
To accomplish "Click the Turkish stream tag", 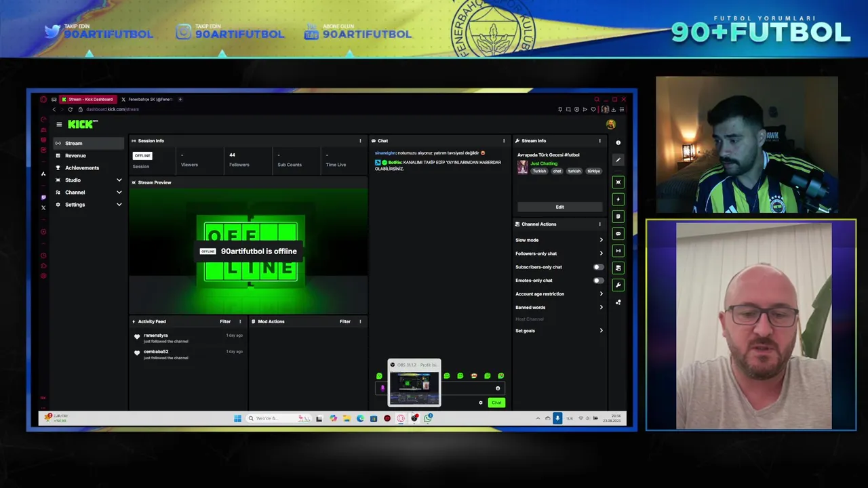I will 539,171.
